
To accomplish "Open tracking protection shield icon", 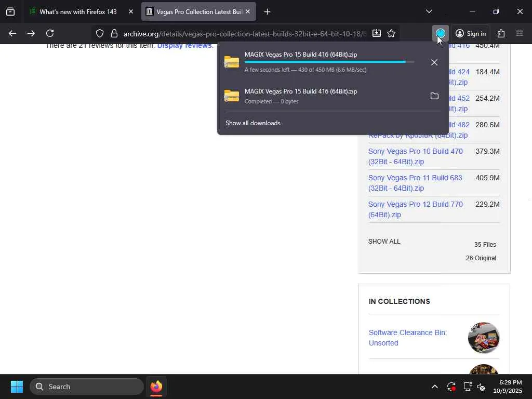I will 99,33.
